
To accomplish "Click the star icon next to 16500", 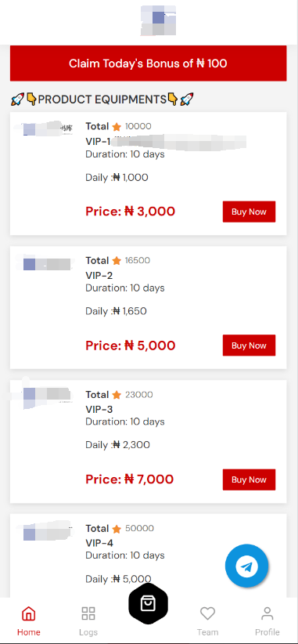I will click(x=117, y=260).
